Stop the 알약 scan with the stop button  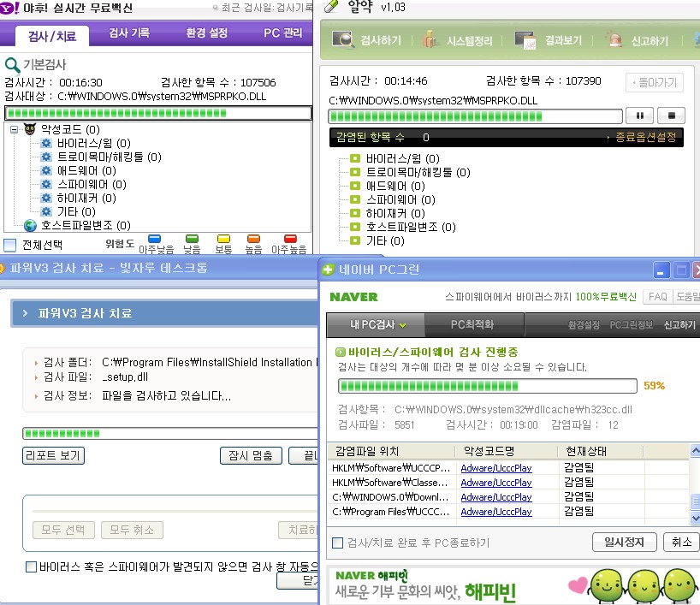671,116
